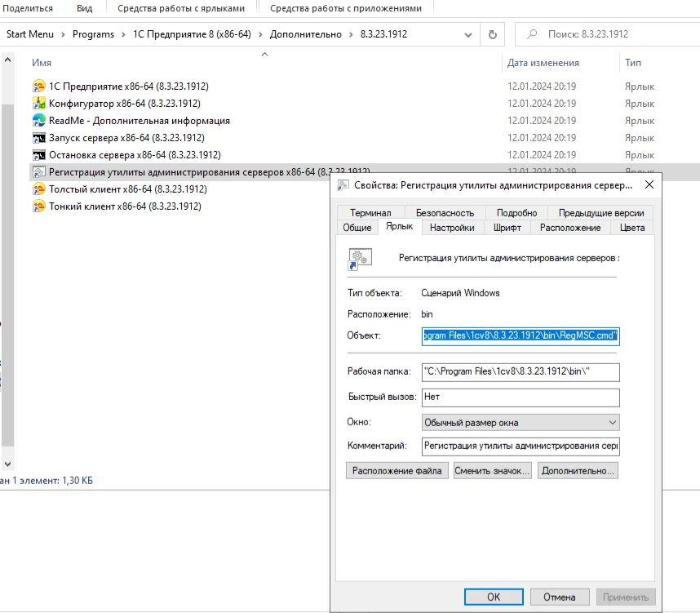Click the search magnifier icon
This screenshot has width=700, height=613.
532,34
